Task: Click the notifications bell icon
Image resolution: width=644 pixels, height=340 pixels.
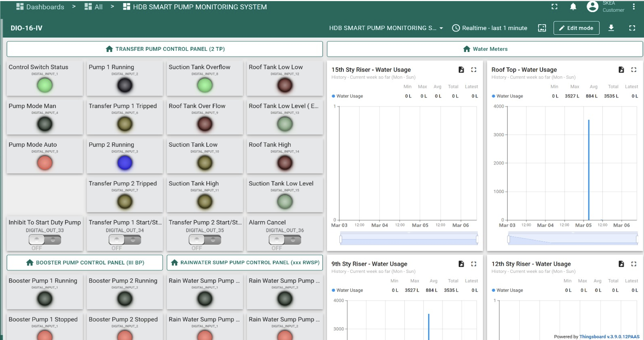Action: tap(573, 7)
